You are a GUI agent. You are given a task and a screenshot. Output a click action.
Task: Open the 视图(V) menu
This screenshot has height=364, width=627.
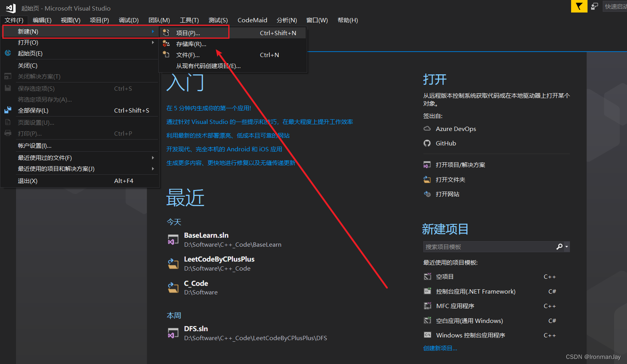coord(71,20)
